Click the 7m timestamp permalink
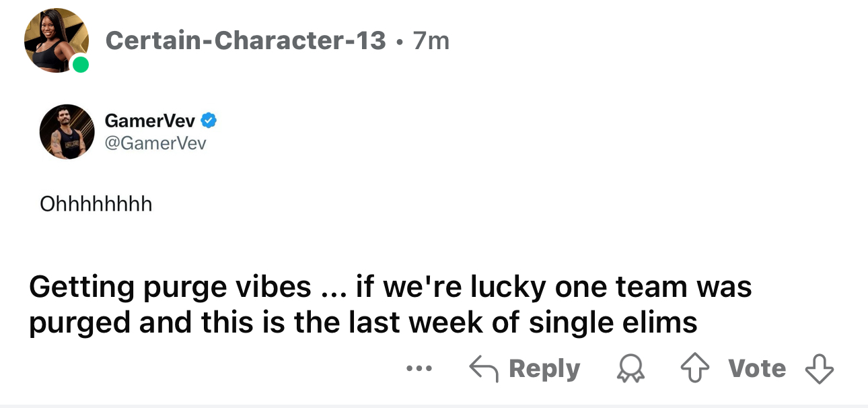This screenshot has width=868, height=408. [431, 41]
